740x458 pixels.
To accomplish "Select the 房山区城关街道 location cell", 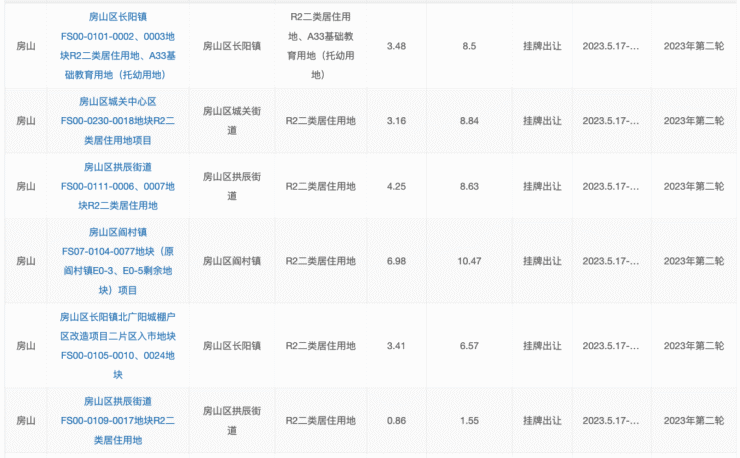I will coord(232,121).
